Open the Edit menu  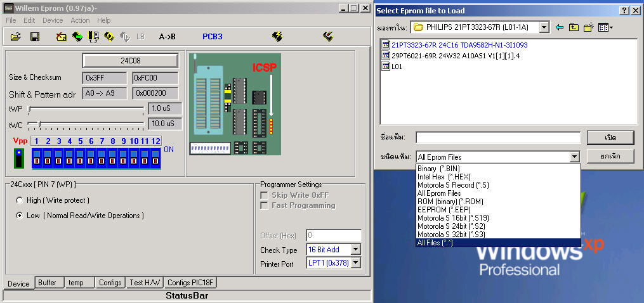(29, 20)
